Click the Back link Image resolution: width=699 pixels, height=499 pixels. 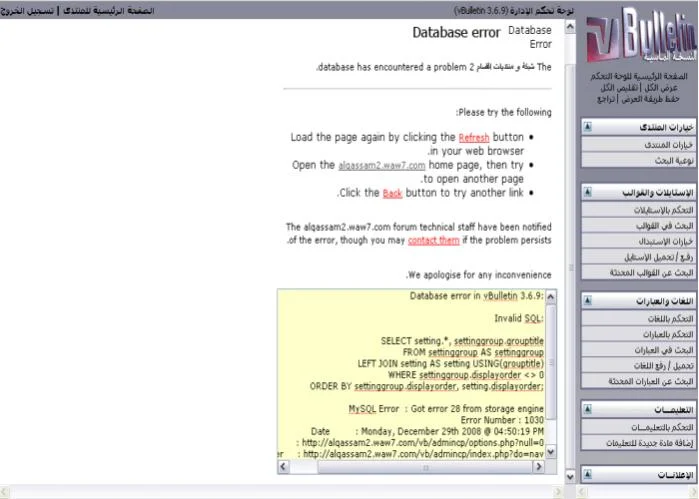tap(392, 192)
